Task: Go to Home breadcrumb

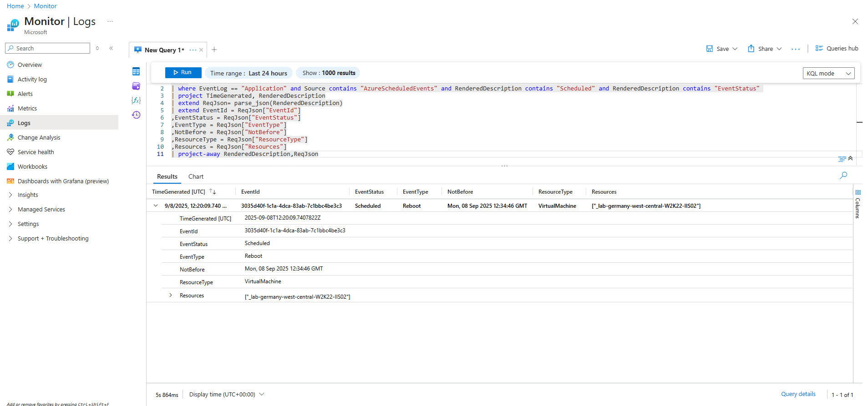Action: coord(15,6)
